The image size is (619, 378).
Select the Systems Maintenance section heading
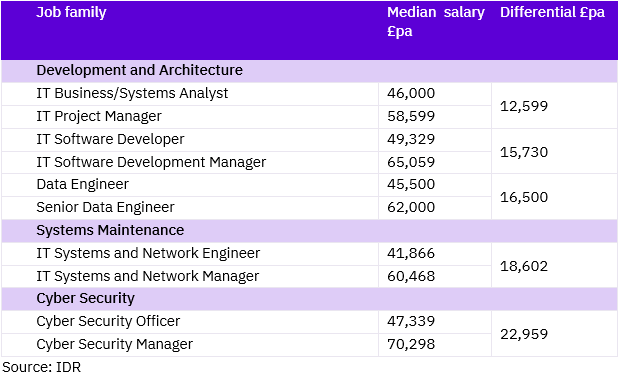pos(110,230)
